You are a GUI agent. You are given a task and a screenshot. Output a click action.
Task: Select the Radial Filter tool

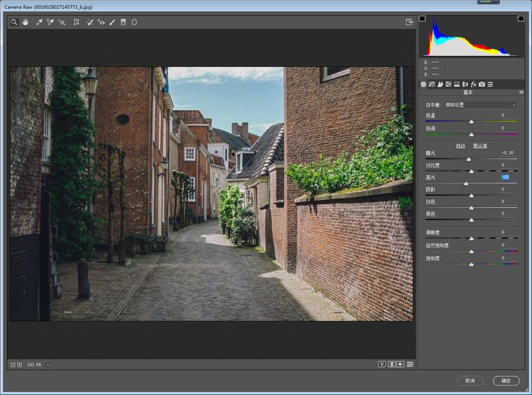tap(134, 22)
